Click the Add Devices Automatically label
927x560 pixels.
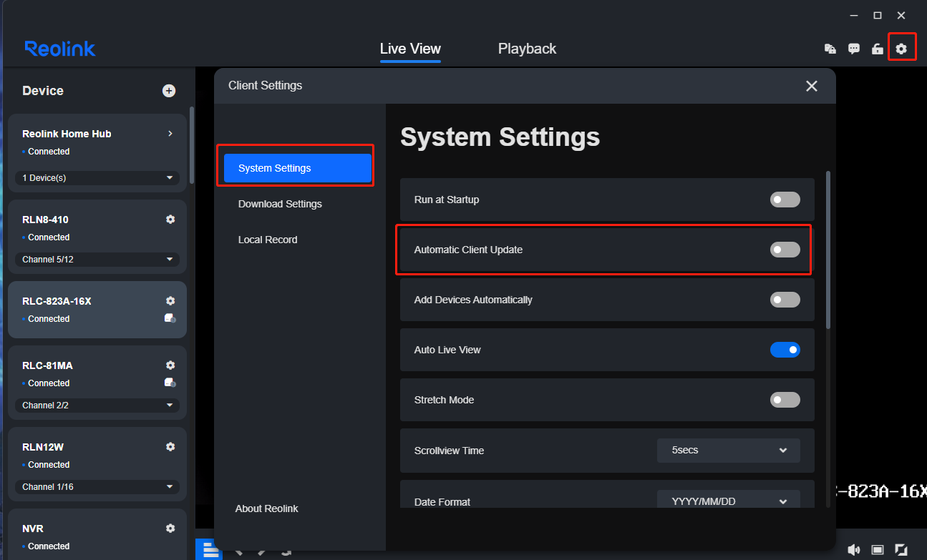(x=473, y=300)
